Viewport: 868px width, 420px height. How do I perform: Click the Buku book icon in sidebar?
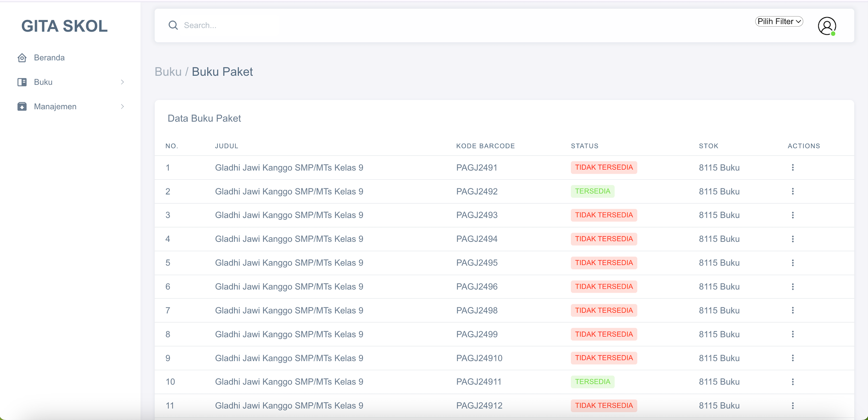click(x=22, y=82)
